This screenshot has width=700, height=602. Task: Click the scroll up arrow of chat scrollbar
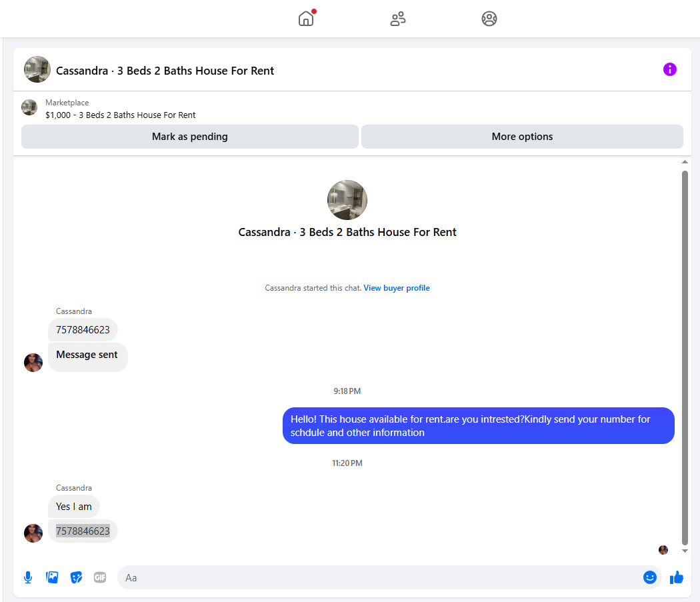pos(685,161)
